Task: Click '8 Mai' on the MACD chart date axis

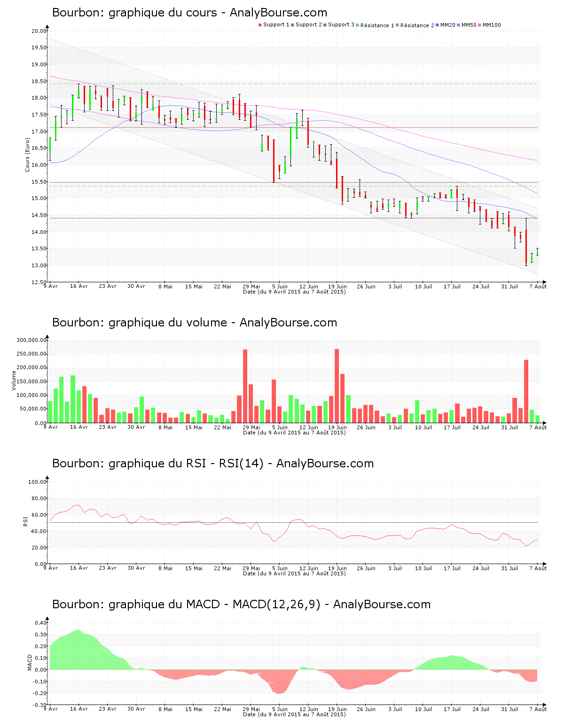Action: click(165, 709)
